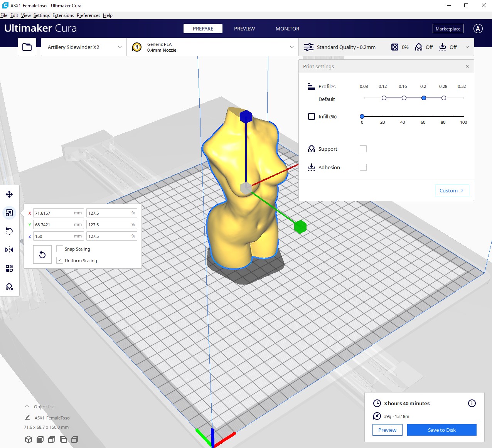Select the Rotate tool in left toolbar
Viewport: 492px width, 448px height.
pos(9,231)
